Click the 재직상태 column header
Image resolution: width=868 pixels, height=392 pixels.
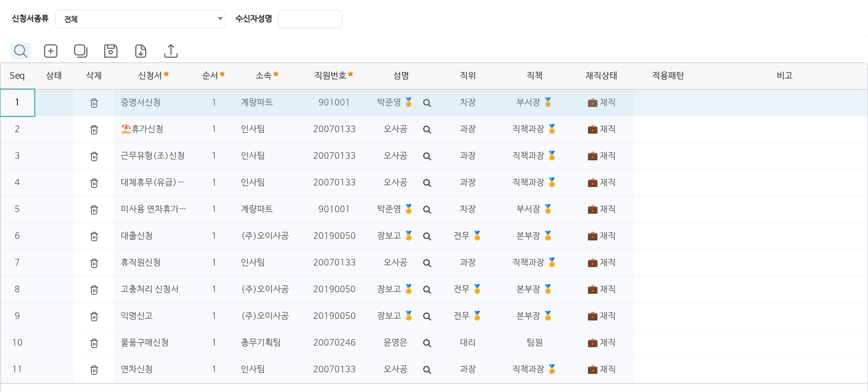point(601,75)
